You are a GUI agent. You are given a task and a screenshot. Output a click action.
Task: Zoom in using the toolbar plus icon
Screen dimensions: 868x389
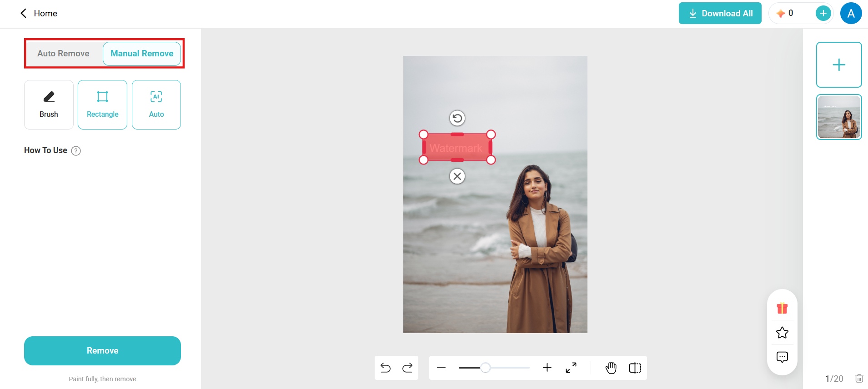tap(547, 368)
